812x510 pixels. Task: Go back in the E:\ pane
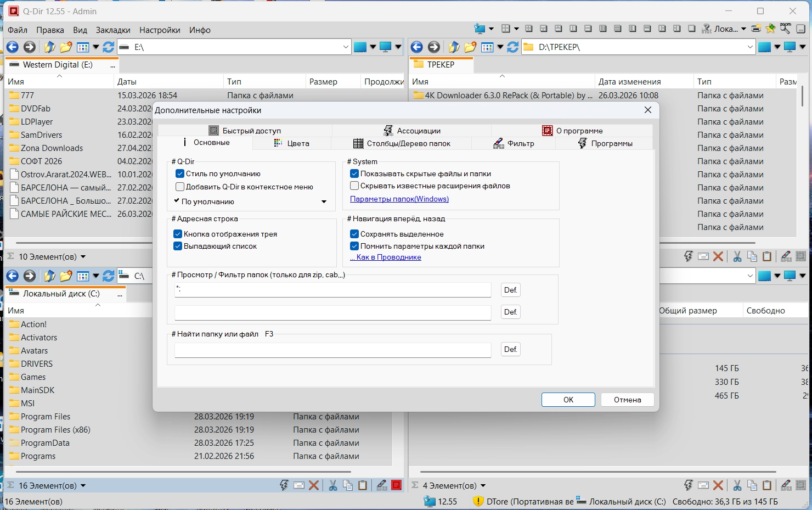point(13,47)
